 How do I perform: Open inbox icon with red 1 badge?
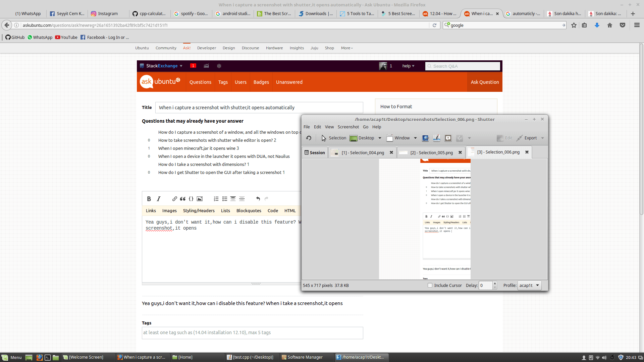click(x=193, y=66)
